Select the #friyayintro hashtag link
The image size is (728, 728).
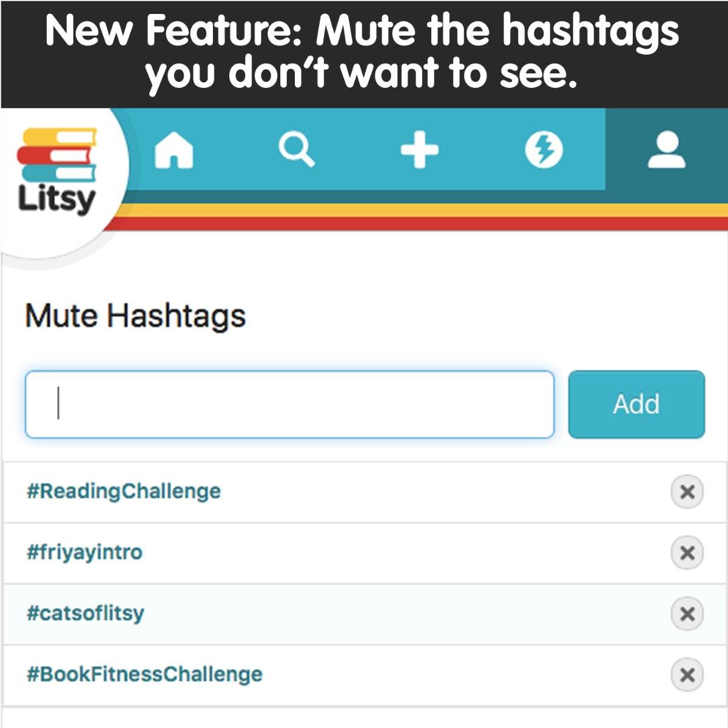tap(84, 552)
